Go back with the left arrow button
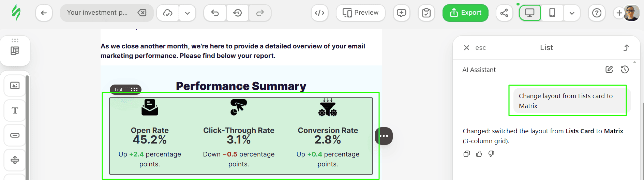The width and height of the screenshot is (644, 180). pos(44,13)
